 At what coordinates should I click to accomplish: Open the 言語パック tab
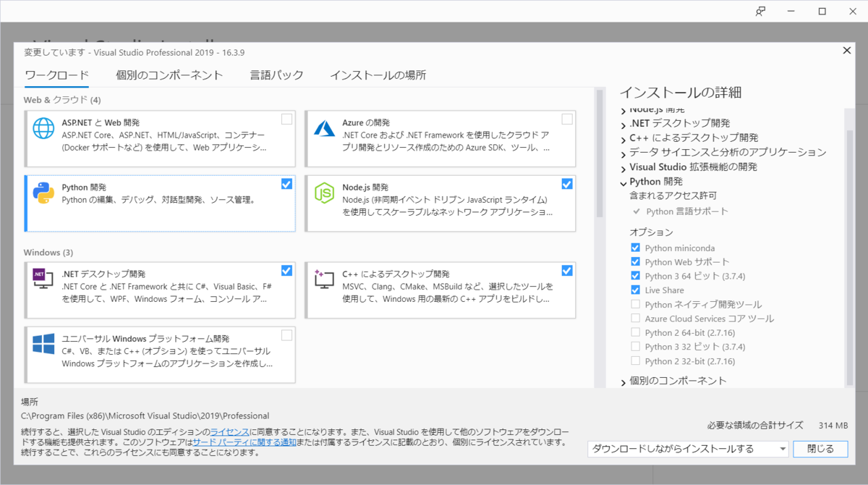click(277, 75)
